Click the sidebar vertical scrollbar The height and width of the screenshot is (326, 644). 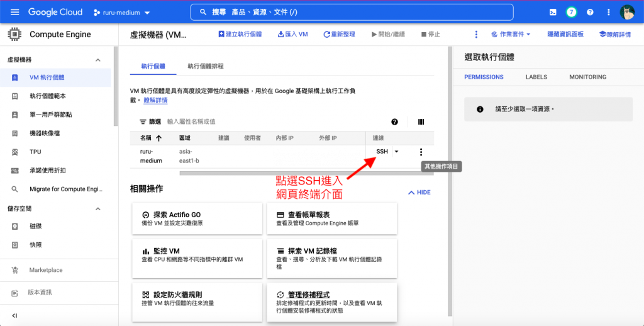[116, 86]
